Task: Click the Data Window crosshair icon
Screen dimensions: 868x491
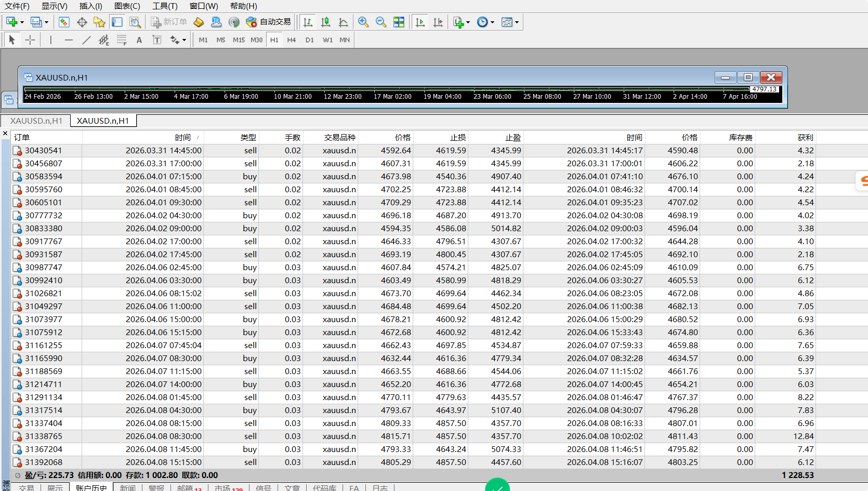Action: click(x=82, y=22)
